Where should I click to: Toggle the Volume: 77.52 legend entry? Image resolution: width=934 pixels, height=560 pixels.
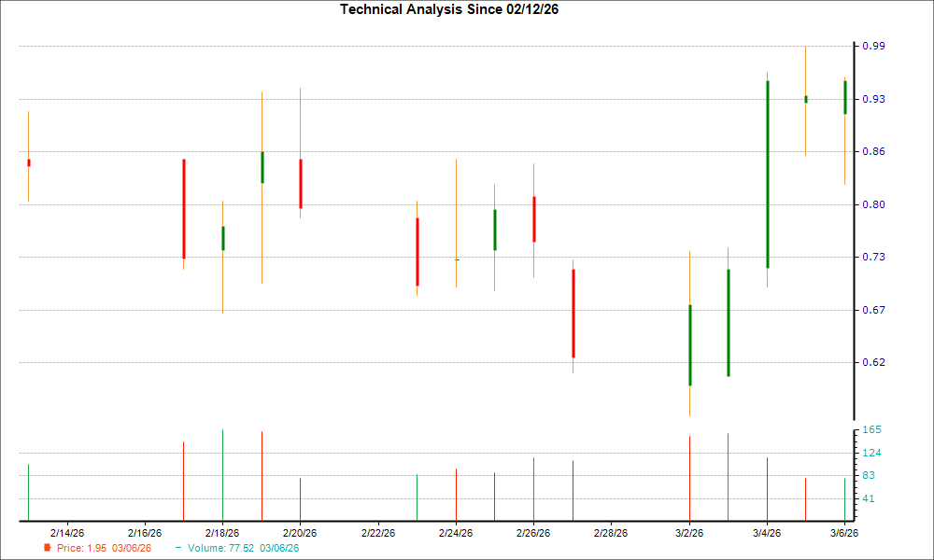tap(219, 548)
